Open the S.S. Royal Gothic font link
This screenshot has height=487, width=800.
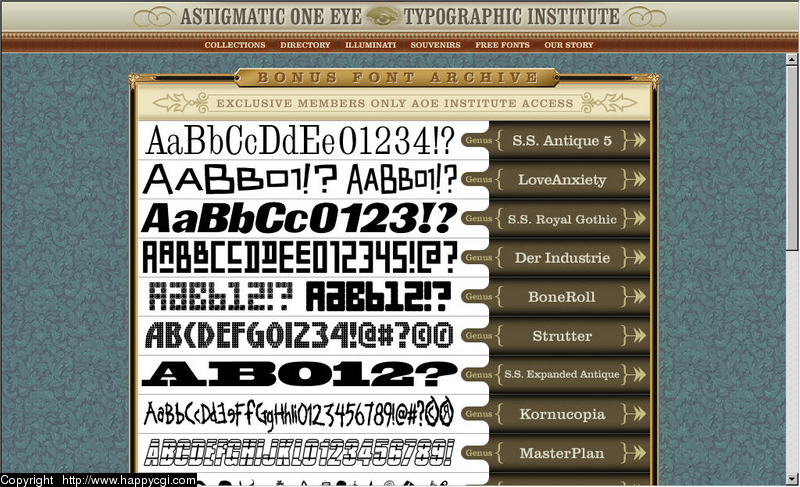click(x=562, y=219)
